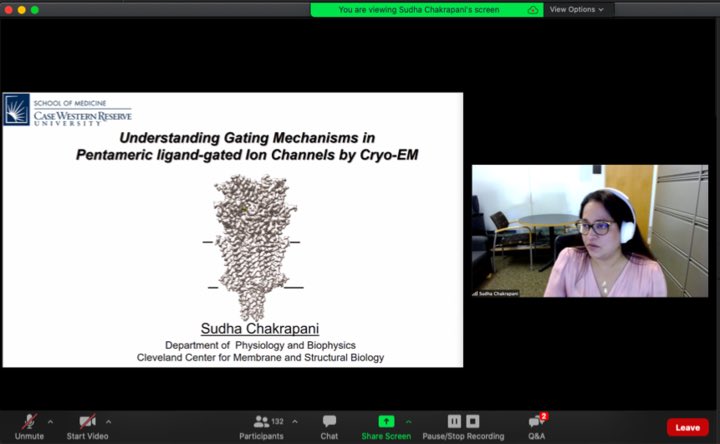
Task: Click the cloud icon in sharing banner
Action: [x=533, y=10]
